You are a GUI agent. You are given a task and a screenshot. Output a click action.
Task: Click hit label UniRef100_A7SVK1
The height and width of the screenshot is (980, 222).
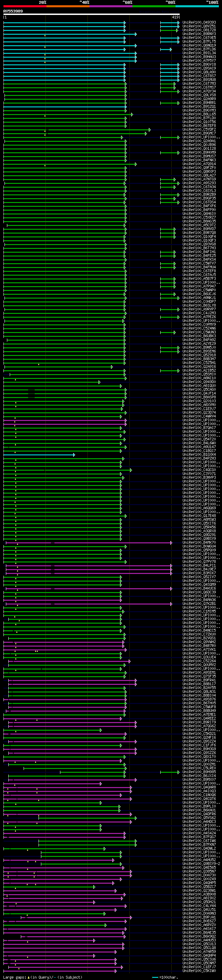(199, 649)
